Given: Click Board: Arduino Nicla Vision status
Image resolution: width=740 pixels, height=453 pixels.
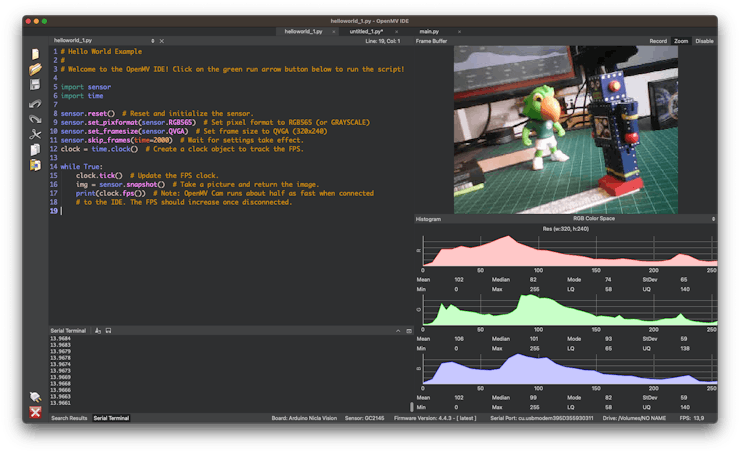Looking at the screenshot, I should (304, 418).
